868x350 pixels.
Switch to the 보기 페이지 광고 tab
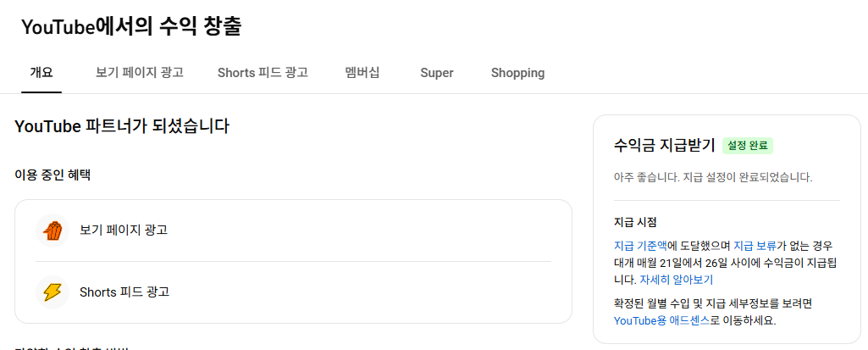pyautogui.click(x=140, y=73)
